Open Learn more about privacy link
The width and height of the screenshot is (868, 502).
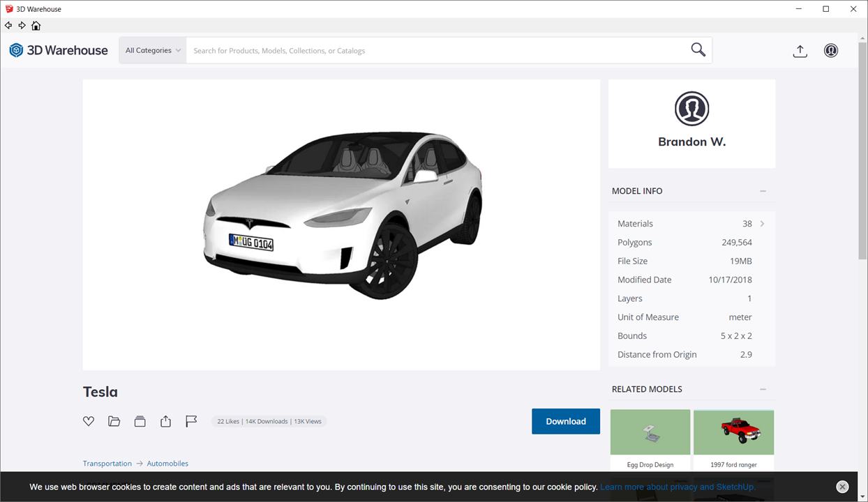[x=678, y=487]
